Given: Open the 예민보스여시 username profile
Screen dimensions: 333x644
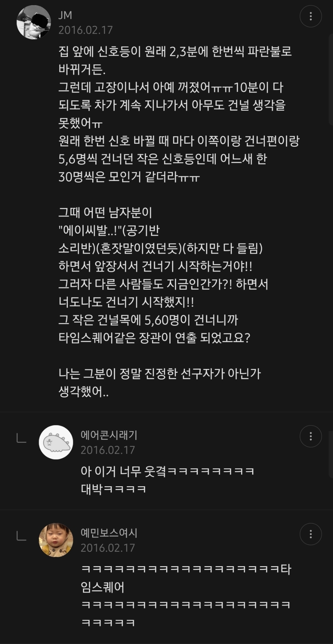Looking at the screenshot, I should tap(109, 533).
